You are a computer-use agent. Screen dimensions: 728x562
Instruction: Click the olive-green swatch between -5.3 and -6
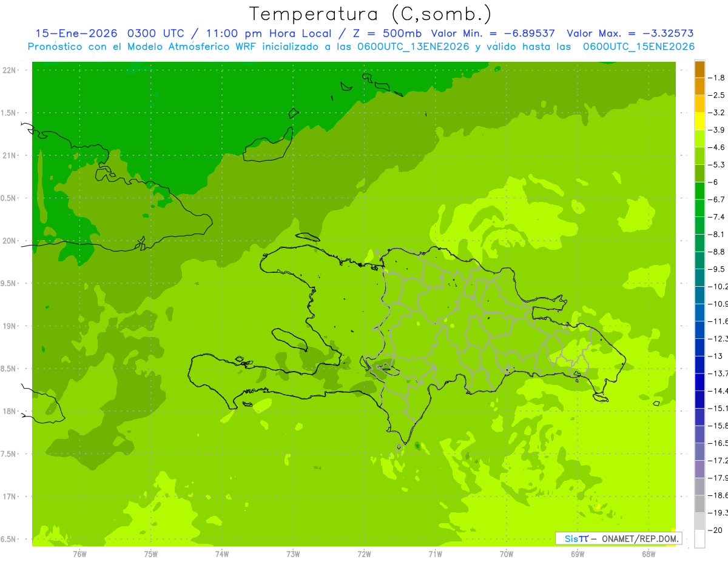pos(699,173)
